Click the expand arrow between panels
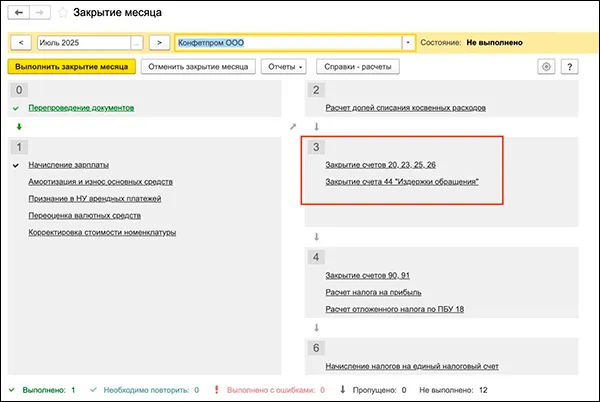The image size is (600, 402). click(x=292, y=127)
